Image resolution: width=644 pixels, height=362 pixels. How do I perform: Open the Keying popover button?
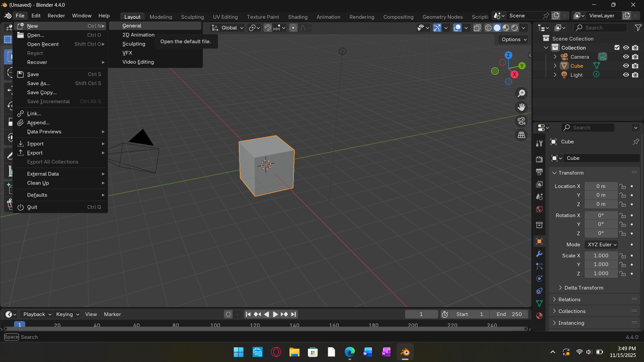tap(67, 314)
